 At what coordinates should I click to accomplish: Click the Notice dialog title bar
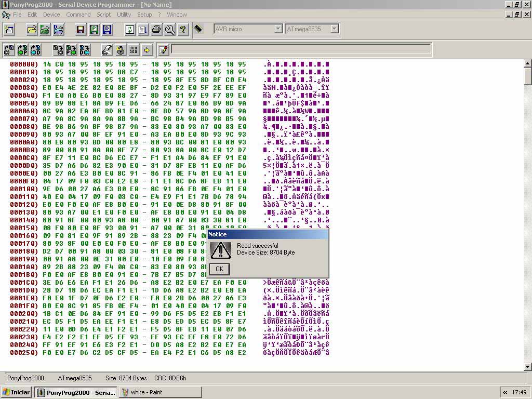(x=268, y=234)
